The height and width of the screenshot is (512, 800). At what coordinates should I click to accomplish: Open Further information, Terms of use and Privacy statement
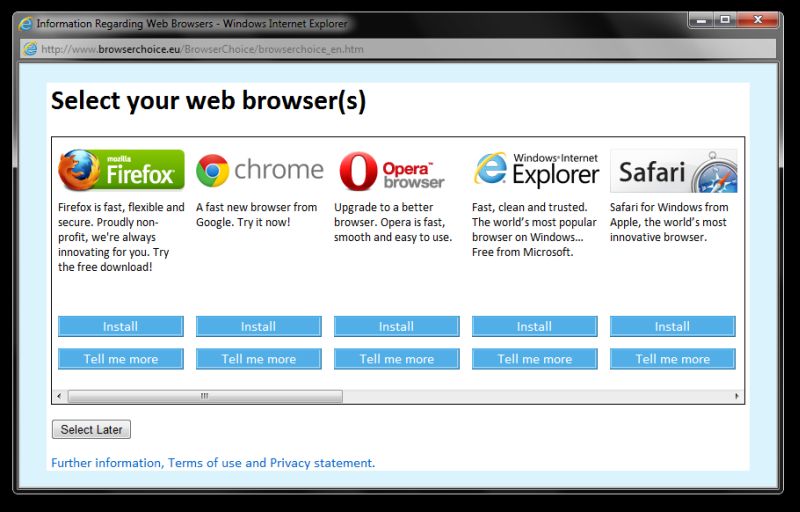[213, 463]
